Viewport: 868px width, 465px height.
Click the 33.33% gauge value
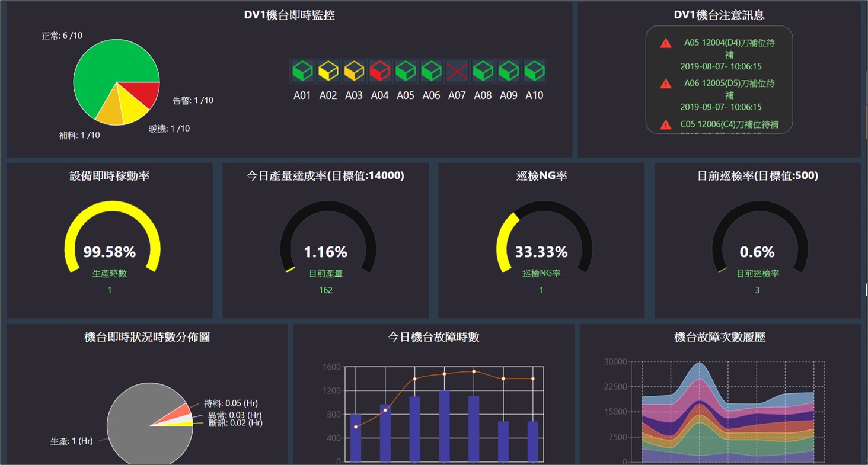pyautogui.click(x=541, y=252)
